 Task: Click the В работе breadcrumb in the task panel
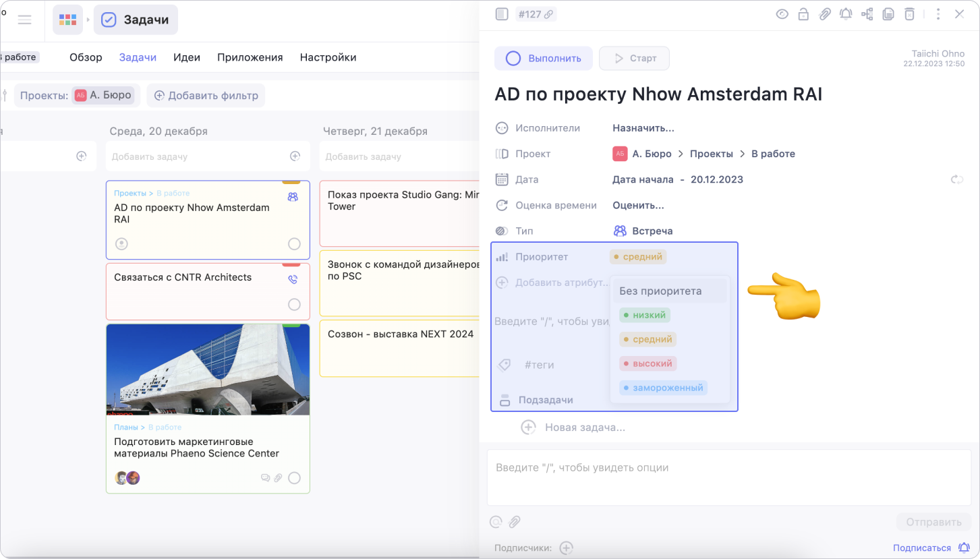point(773,154)
